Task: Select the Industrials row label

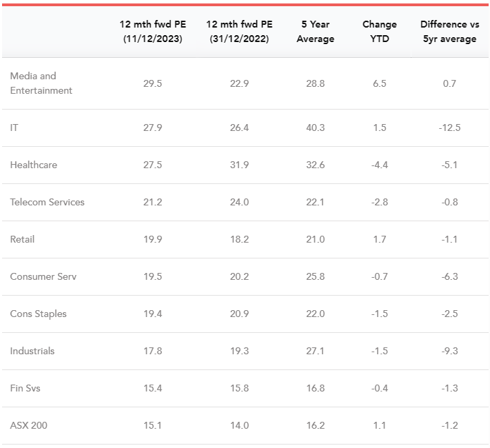Action: [32, 352]
